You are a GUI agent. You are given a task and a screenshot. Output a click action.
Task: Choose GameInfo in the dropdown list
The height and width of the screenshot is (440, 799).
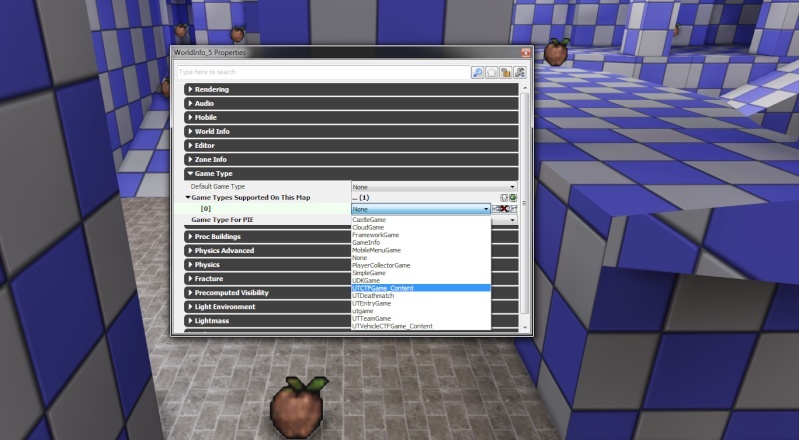point(421,243)
